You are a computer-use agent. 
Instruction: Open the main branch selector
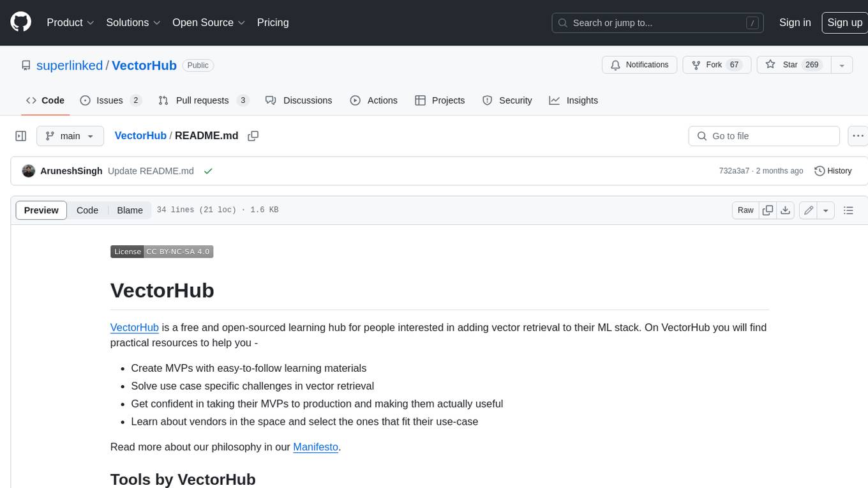[x=70, y=136]
